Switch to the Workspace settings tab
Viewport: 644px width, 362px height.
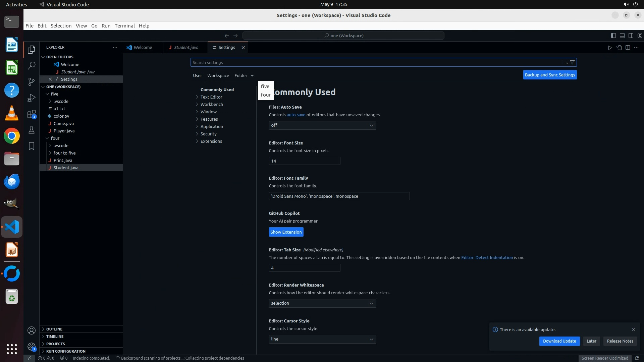[x=218, y=75]
